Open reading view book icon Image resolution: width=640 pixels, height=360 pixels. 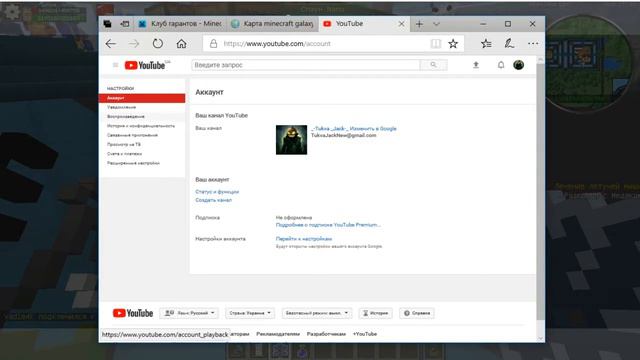pos(436,44)
